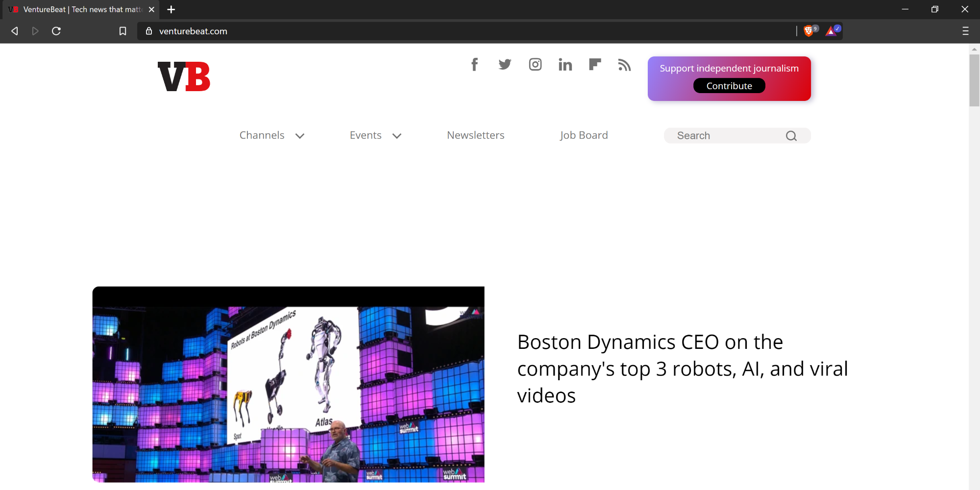The height and width of the screenshot is (490, 980).
Task: Bookmark this page
Action: pos(122,31)
